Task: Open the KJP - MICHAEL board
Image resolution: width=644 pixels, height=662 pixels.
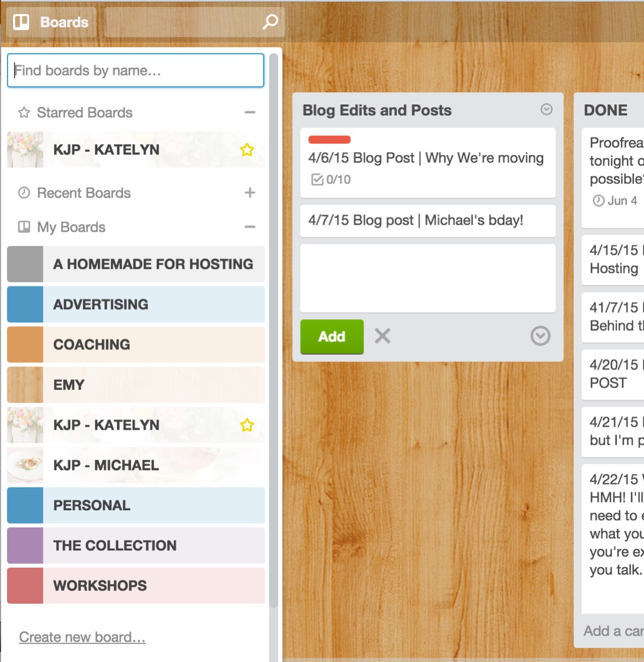Action: pyautogui.click(x=136, y=465)
